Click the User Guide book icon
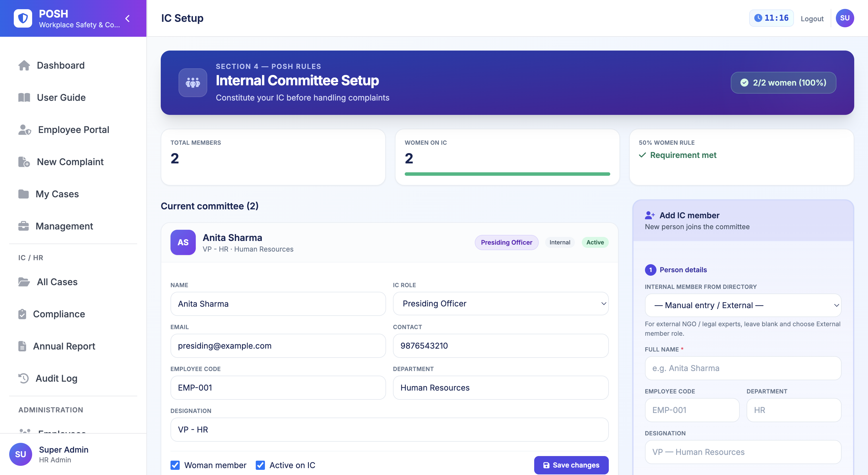This screenshot has width=868, height=475. (x=24, y=97)
